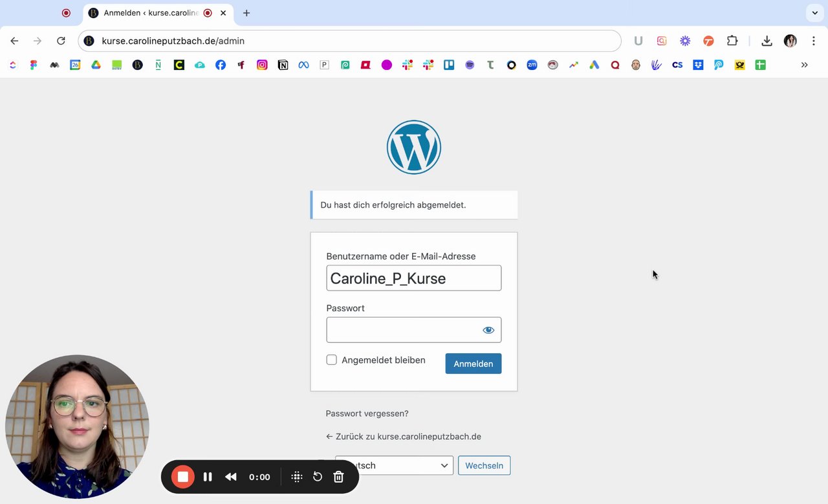Open the boxed letter P bookmark

click(x=324, y=65)
